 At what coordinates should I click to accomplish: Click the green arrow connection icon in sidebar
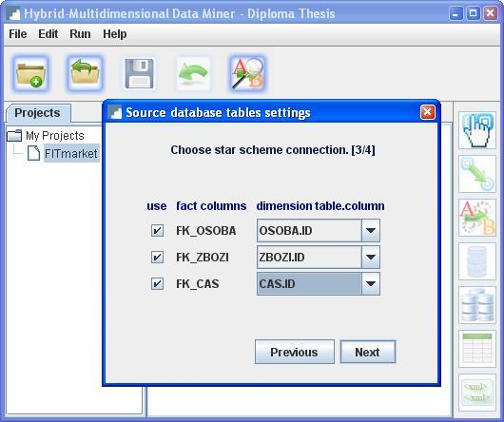coord(477,174)
